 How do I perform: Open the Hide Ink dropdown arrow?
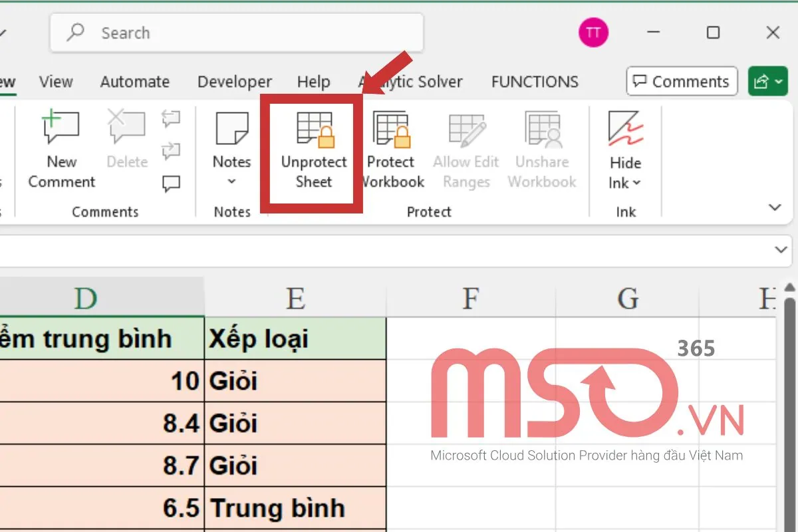(x=638, y=182)
